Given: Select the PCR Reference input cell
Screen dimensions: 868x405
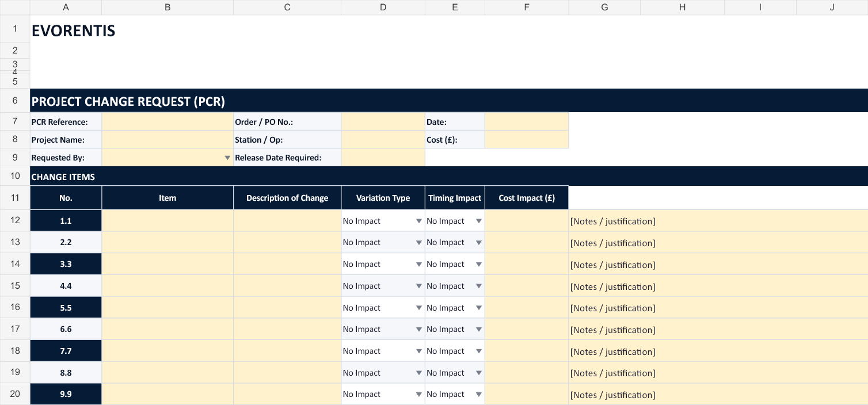Looking at the screenshot, I should [x=167, y=122].
